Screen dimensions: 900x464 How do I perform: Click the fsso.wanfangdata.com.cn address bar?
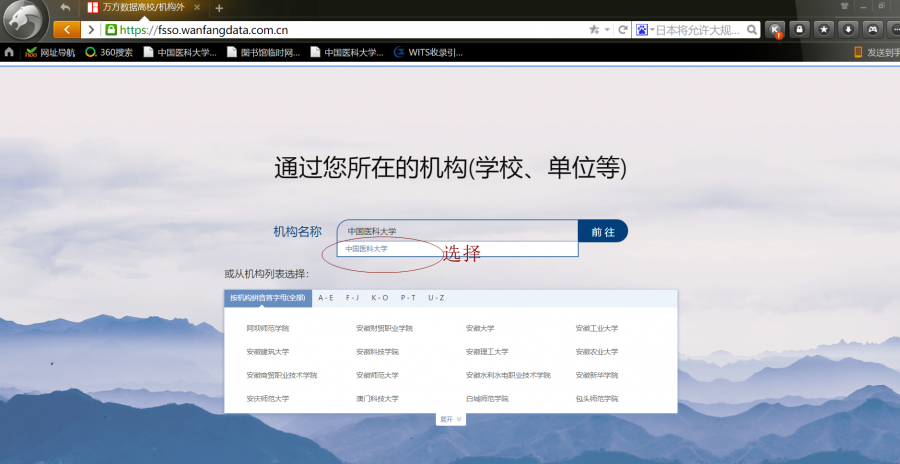point(344,30)
